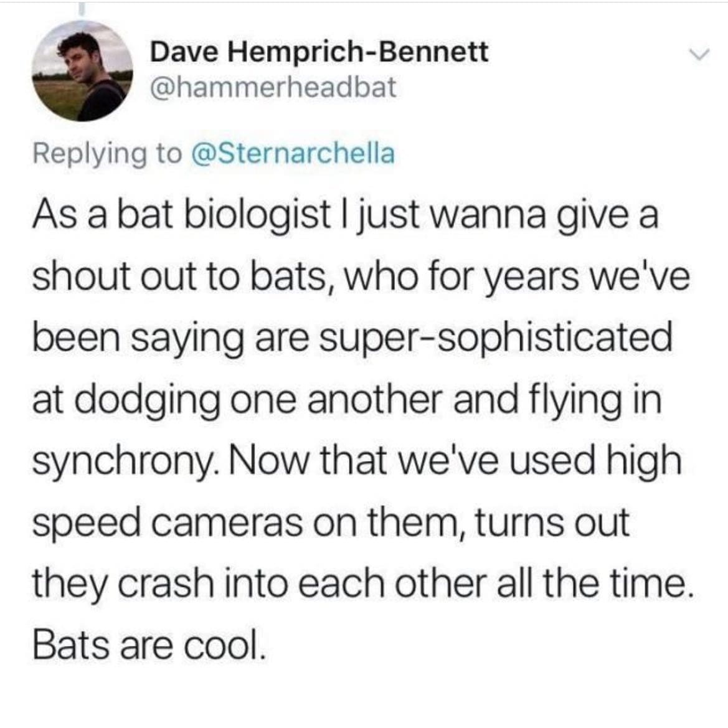Tap the down-arrow icon beside the tweet
The image size is (728, 728).
[700, 54]
